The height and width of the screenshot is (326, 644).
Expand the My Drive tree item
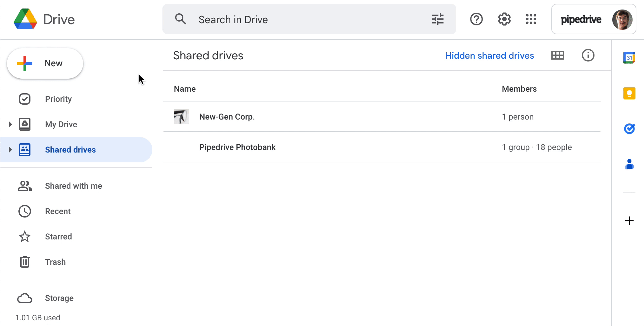[x=10, y=124]
